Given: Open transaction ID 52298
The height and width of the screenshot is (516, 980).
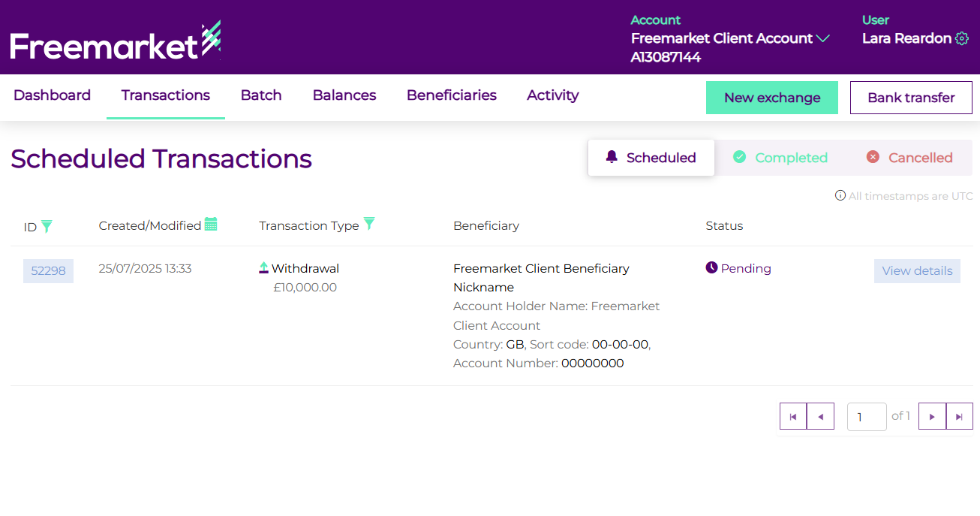Looking at the screenshot, I should tap(48, 271).
